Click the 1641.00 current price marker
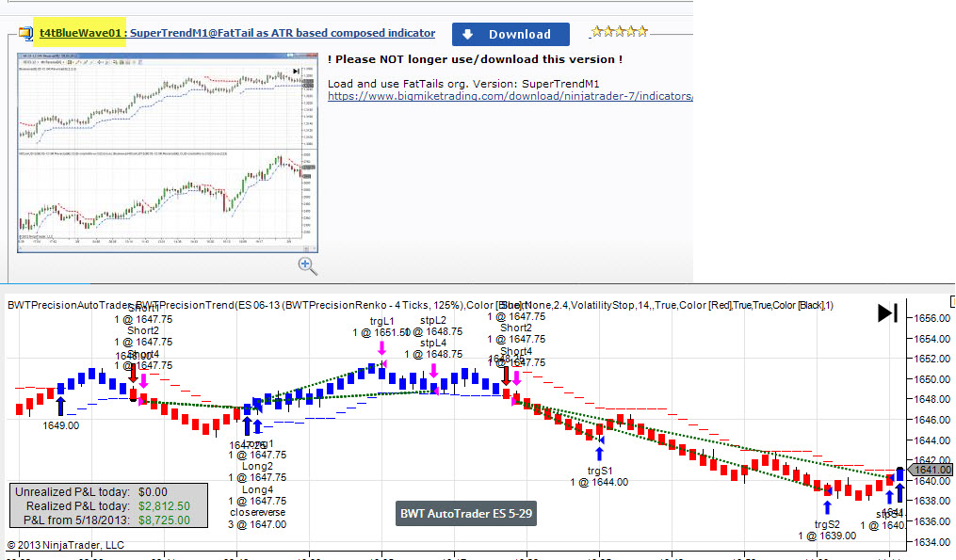 click(x=931, y=470)
